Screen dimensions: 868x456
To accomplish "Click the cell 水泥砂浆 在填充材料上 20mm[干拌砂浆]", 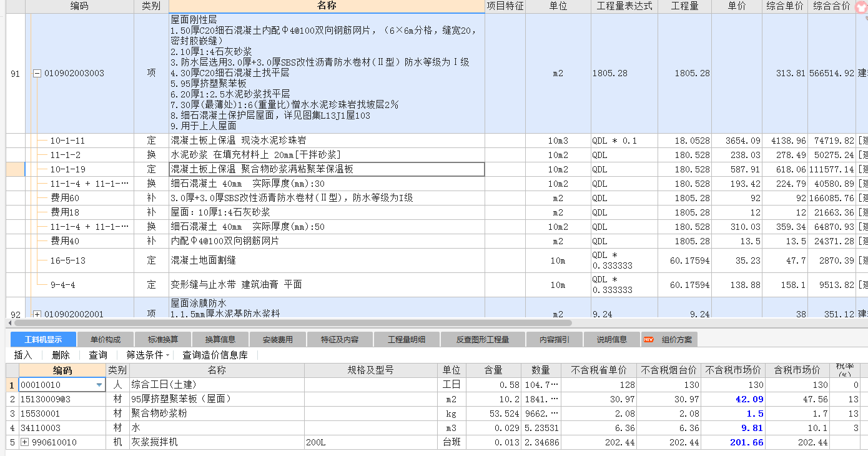I will pyautogui.click(x=327, y=155).
